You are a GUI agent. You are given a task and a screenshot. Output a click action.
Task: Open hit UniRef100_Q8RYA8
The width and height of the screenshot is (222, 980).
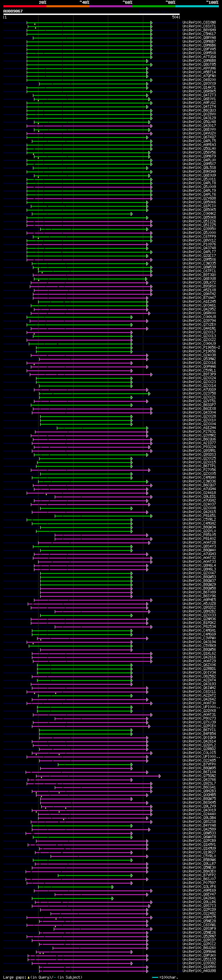(199, 38)
